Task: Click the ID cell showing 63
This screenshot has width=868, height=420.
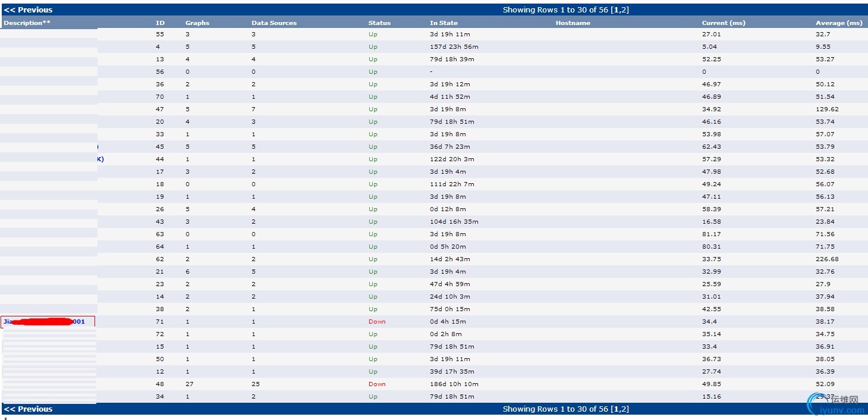Action: pyautogui.click(x=160, y=234)
